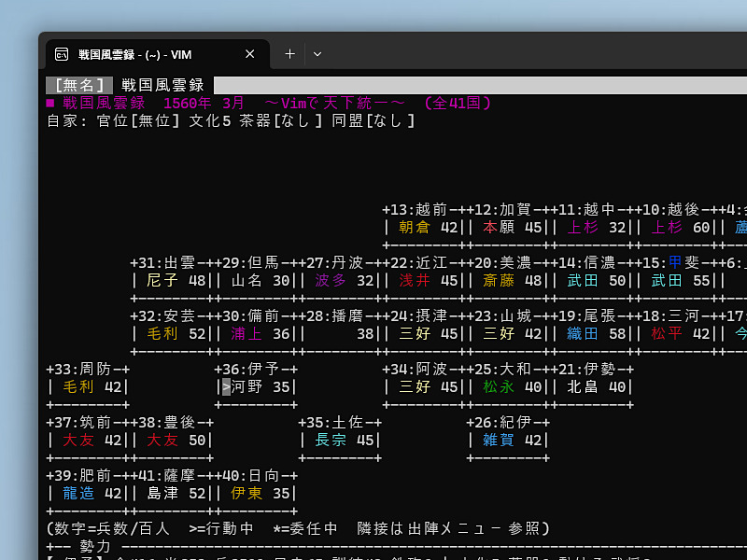Click the 上杉 60 cell in 越後
Image resolution: width=747 pixels, height=560 pixels.
coord(681,228)
